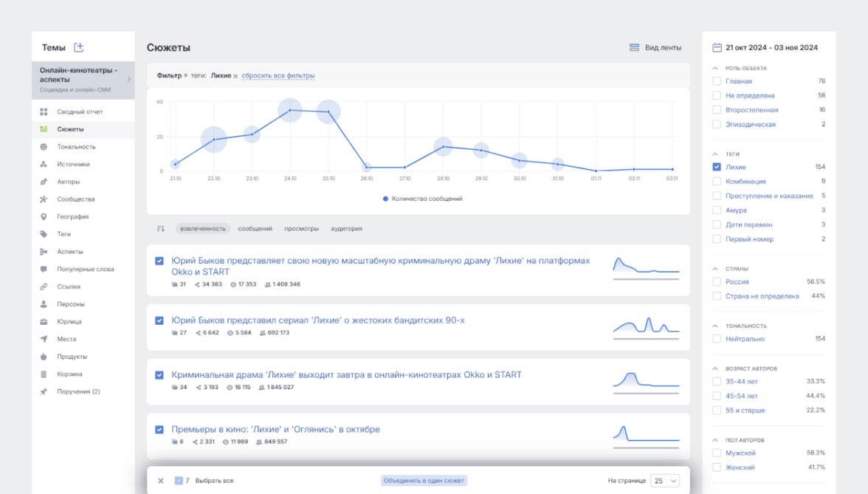Click the add new theme icon
This screenshot has width=868, height=494.
pos(79,47)
